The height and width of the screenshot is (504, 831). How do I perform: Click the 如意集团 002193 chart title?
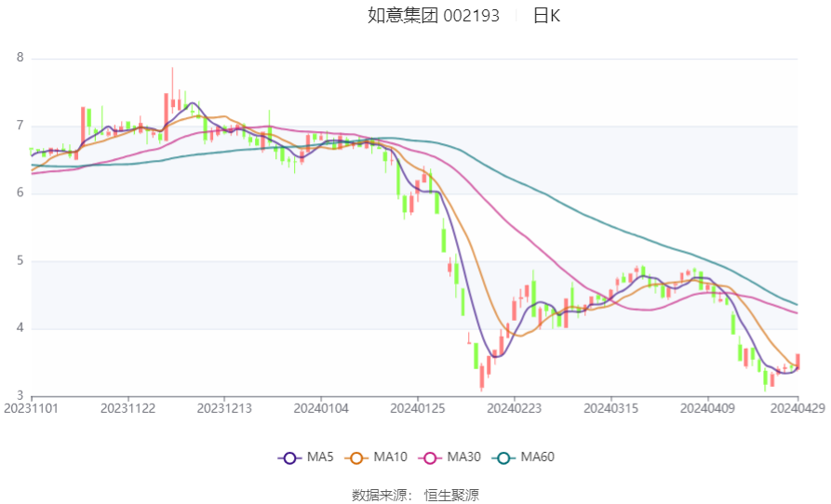point(434,16)
